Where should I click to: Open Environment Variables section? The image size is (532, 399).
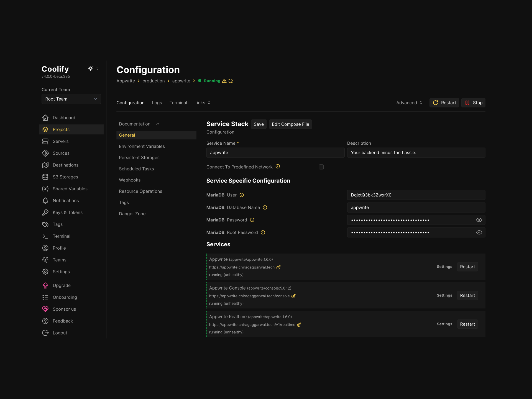pos(156,146)
